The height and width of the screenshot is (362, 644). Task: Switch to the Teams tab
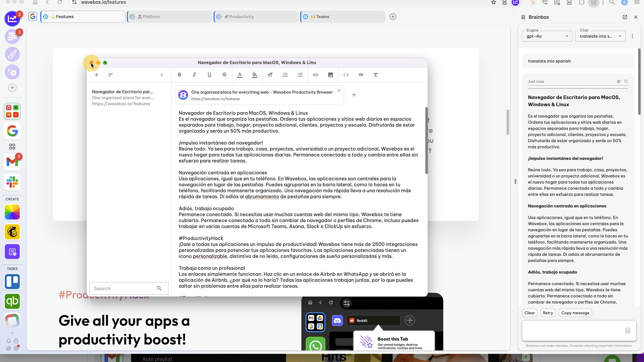(x=343, y=17)
